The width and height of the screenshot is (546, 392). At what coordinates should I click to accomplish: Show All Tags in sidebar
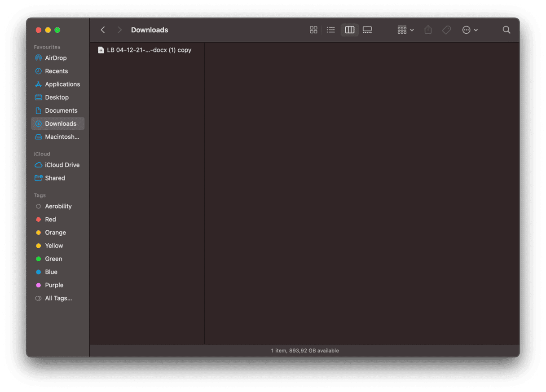[58, 298]
